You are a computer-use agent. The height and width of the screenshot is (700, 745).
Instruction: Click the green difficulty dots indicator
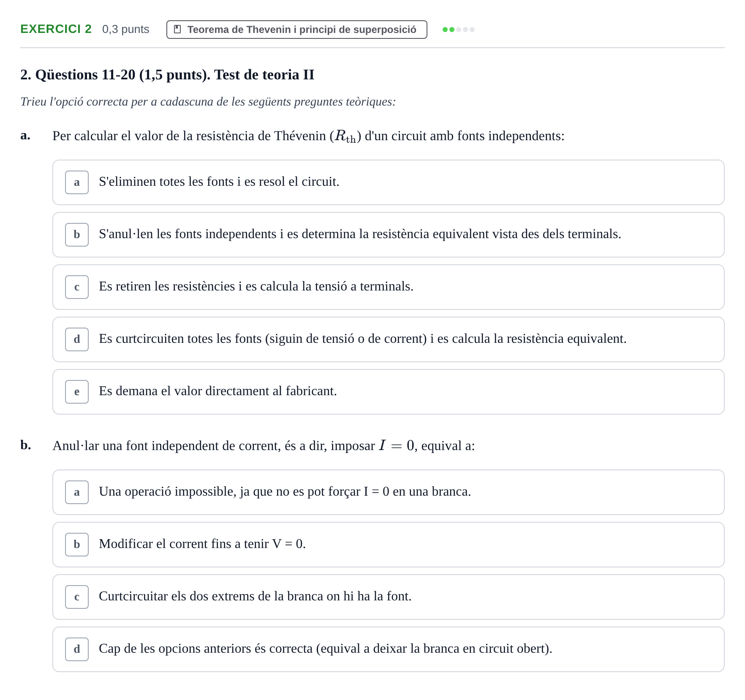(x=458, y=30)
